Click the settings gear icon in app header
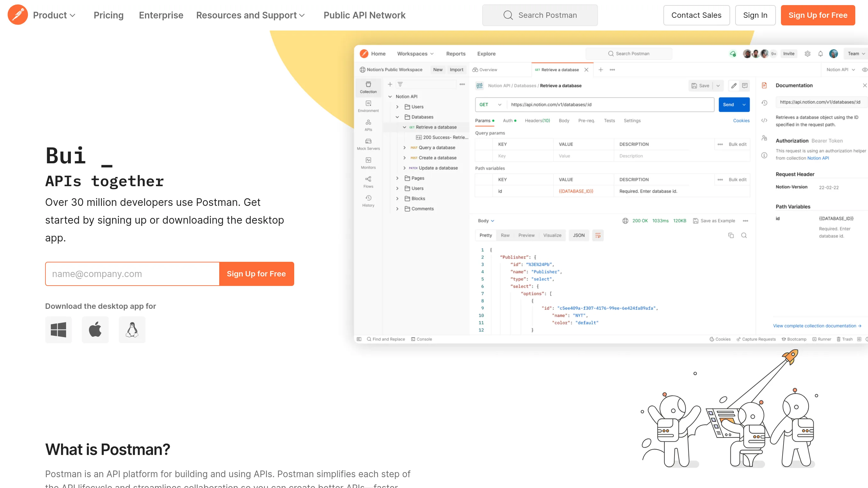The image size is (868, 488). [807, 54]
